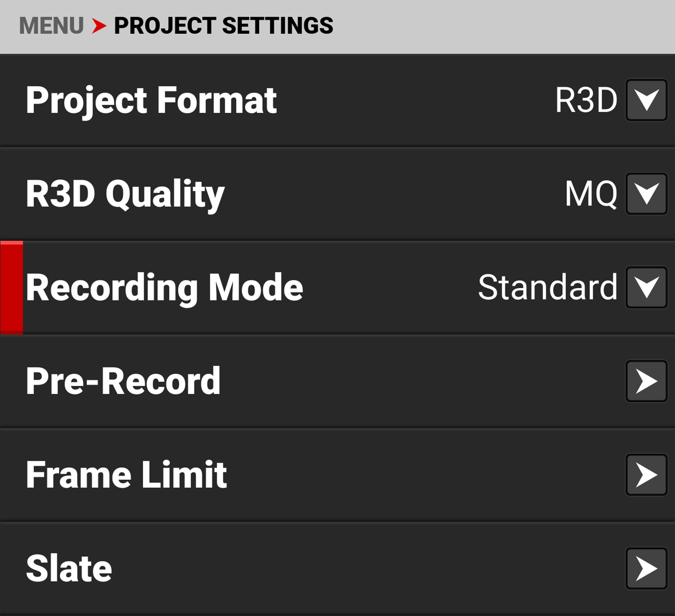Click the PROJECT SETTINGS breadcrumb title
The width and height of the screenshot is (675, 616).
(224, 26)
